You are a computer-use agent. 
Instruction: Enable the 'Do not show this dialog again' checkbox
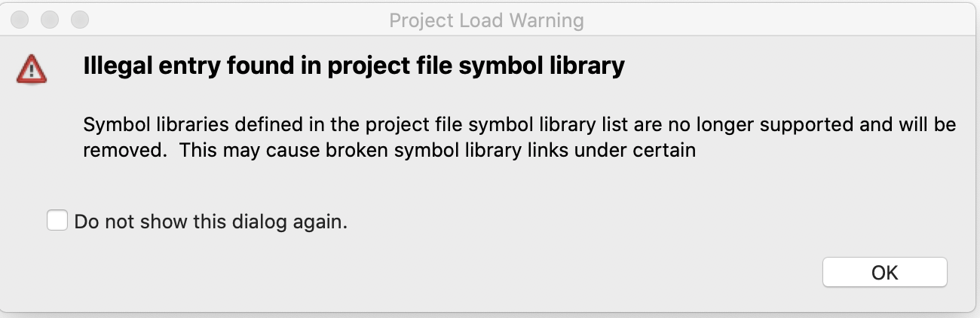(x=57, y=221)
